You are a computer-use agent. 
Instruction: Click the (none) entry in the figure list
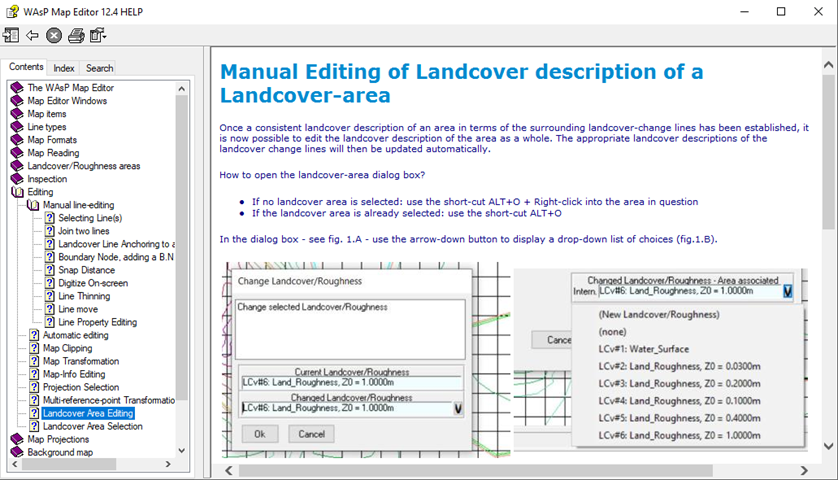click(612, 332)
